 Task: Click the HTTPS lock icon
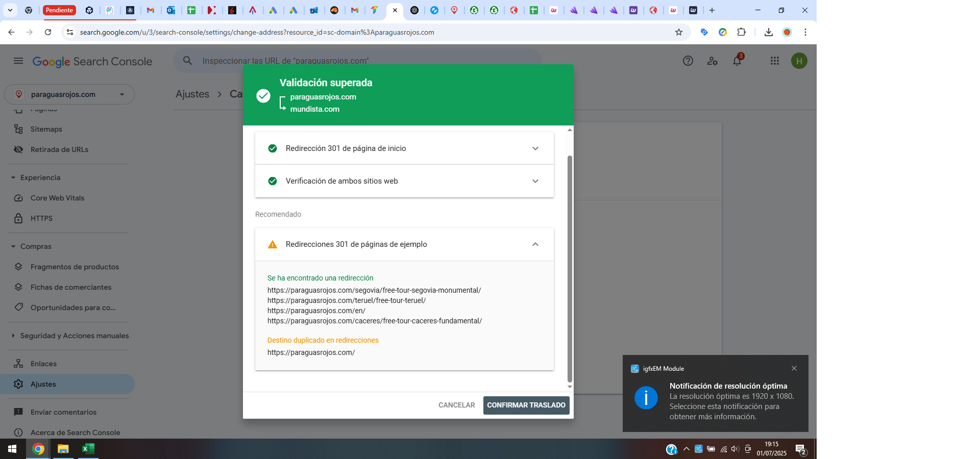18,218
